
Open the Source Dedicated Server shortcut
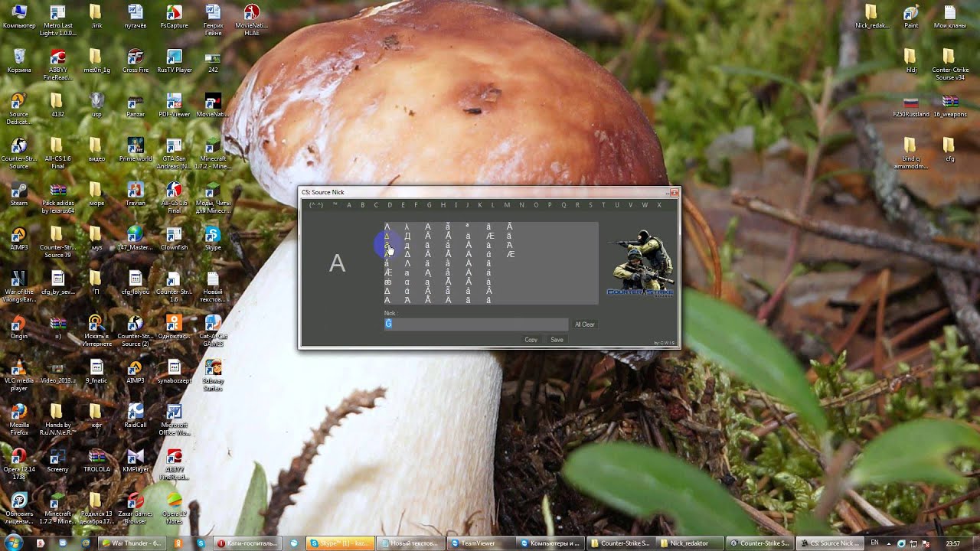point(19,109)
